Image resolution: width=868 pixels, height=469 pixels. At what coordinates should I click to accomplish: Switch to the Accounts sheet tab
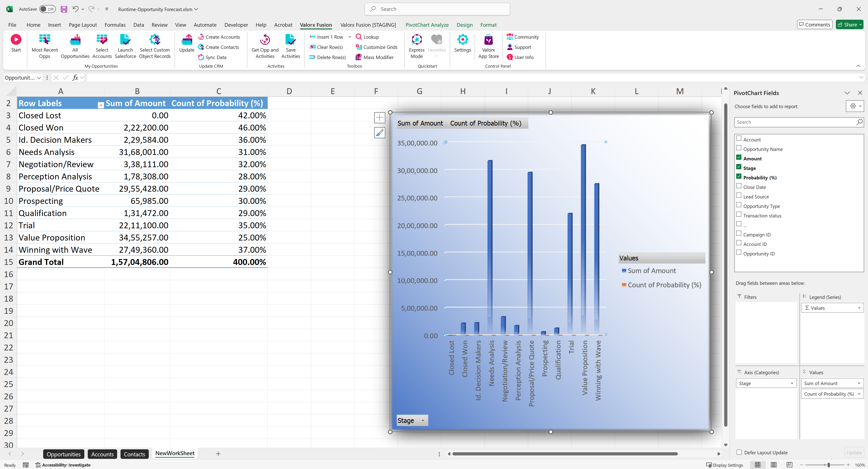click(x=102, y=454)
